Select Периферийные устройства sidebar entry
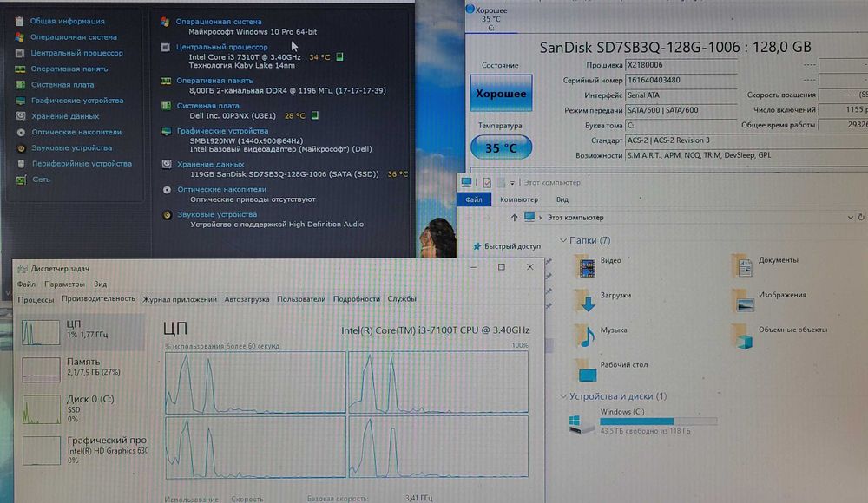This screenshot has height=503, width=868. click(x=82, y=164)
